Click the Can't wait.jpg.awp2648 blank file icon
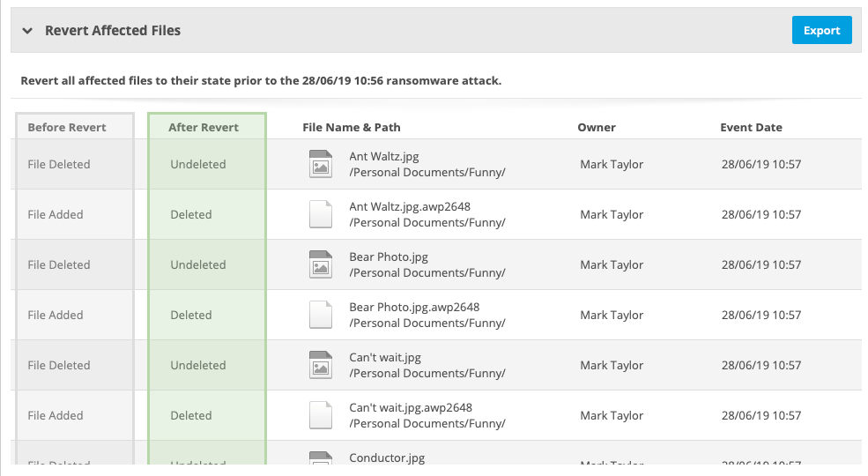Viewport: 868px width, 476px height. pyautogui.click(x=320, y=415)
